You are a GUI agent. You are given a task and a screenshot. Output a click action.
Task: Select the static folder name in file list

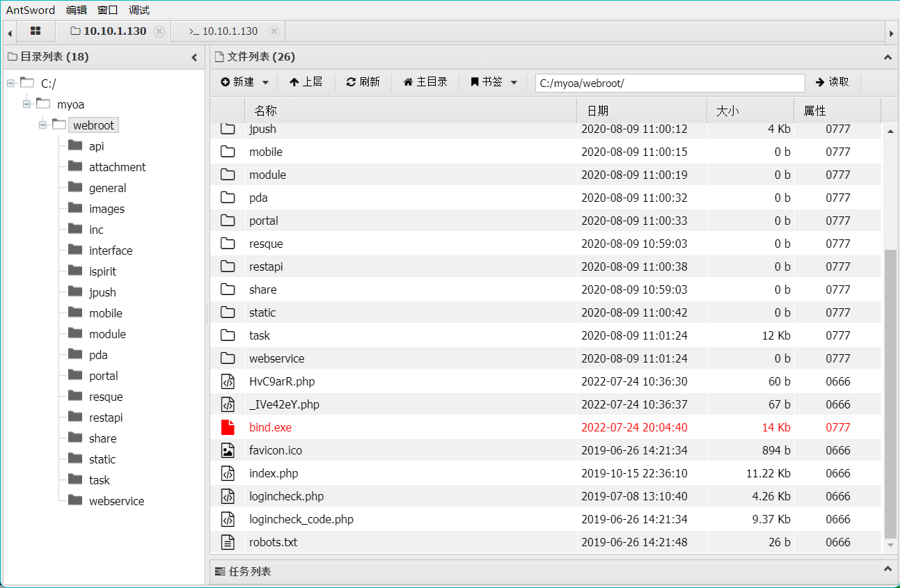(x=262, y=312)
